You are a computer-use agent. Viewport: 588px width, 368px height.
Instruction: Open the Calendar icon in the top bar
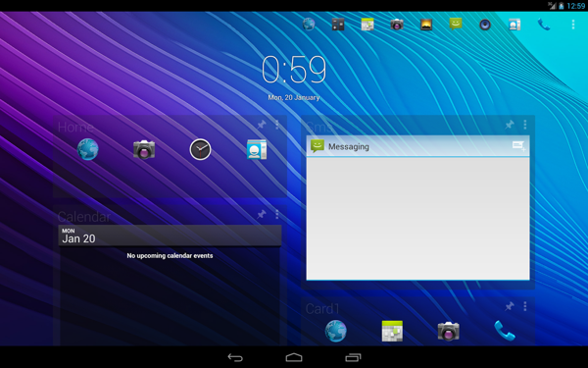pos(367,25)
